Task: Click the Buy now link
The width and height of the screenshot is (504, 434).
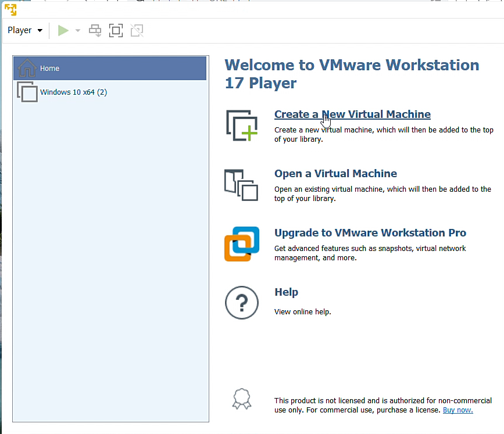Action: pos(457,410)
